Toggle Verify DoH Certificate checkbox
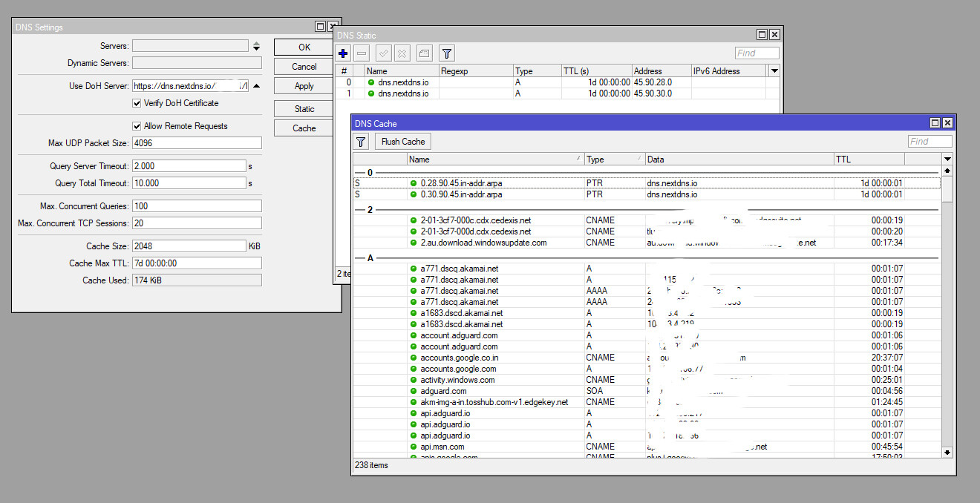This screenshot has width=980, height=503. coord(137,103)
